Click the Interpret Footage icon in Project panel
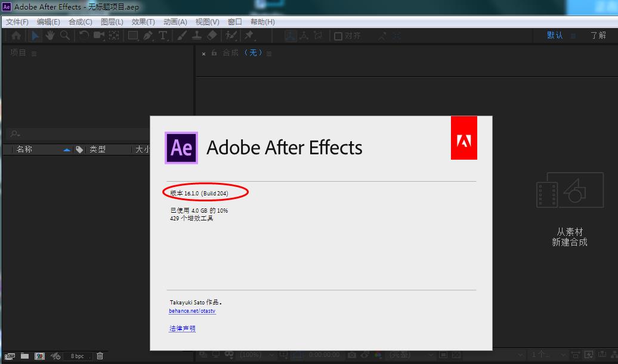This screenshot has width=618, height=364. click(x=10, y=356)
